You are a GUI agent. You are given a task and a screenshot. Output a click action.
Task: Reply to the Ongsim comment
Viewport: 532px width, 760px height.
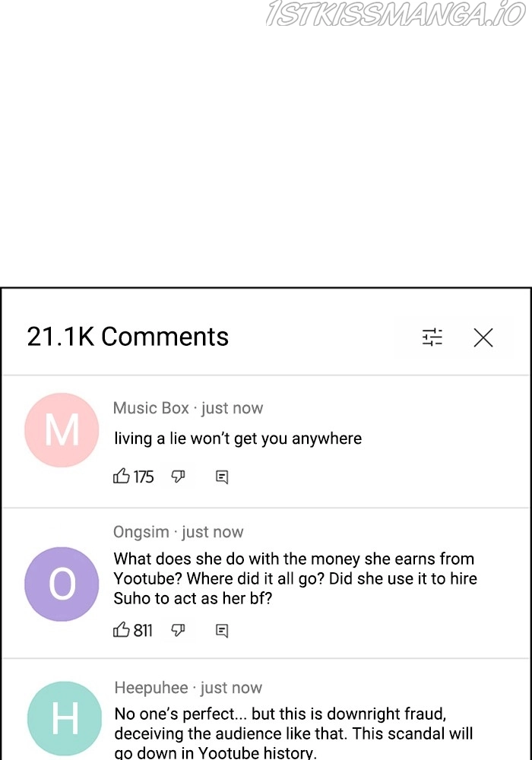222,631
